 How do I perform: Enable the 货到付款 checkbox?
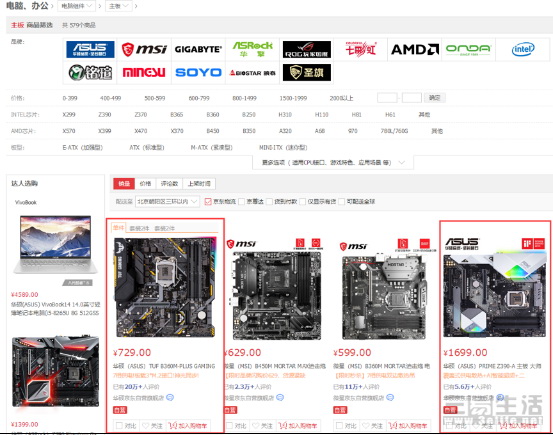(269, 201)
